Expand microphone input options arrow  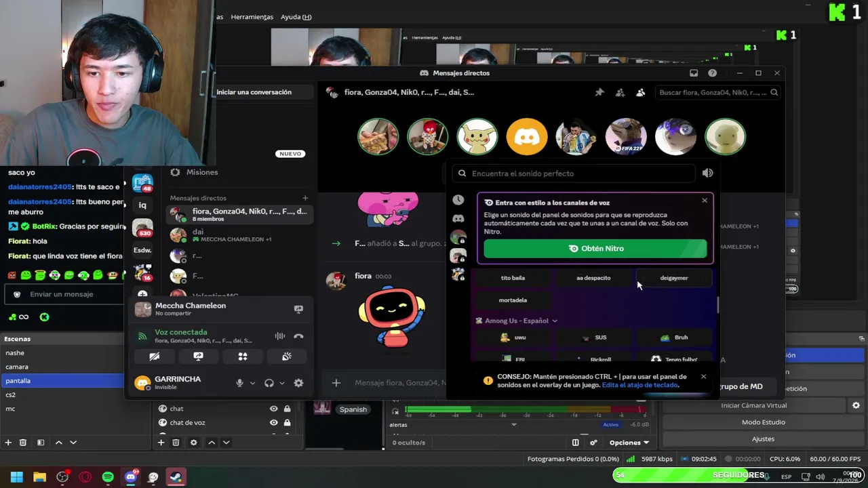coord(252,383)
